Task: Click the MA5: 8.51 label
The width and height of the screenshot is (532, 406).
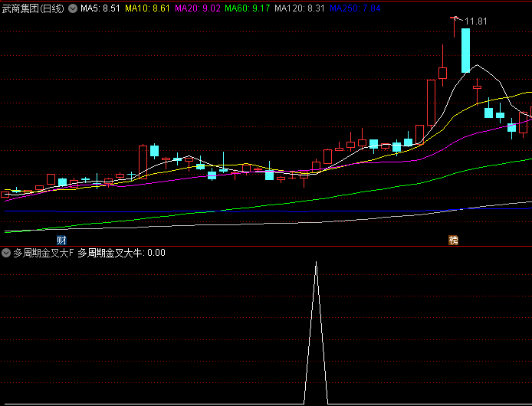Action: 100,8
